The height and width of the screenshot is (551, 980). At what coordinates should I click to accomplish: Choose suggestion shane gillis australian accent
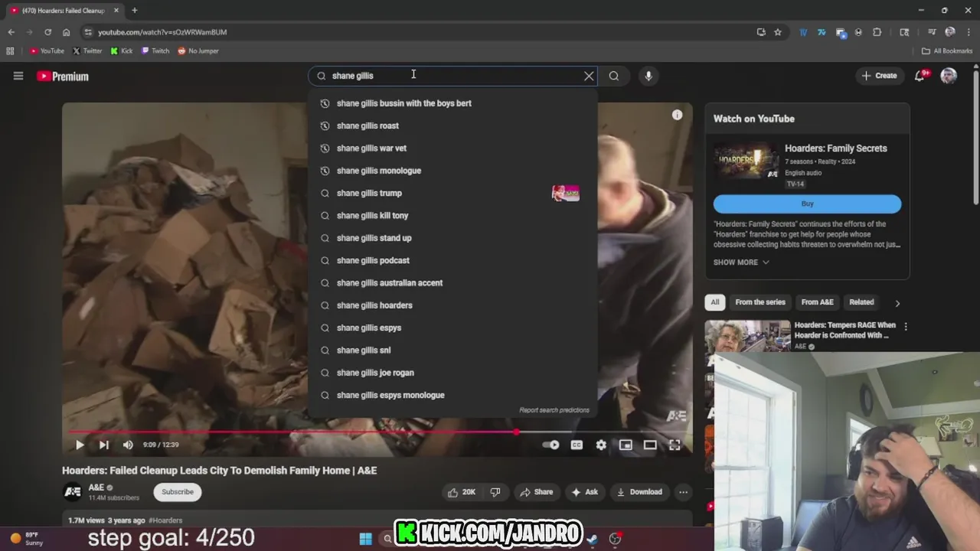point(452,283)
